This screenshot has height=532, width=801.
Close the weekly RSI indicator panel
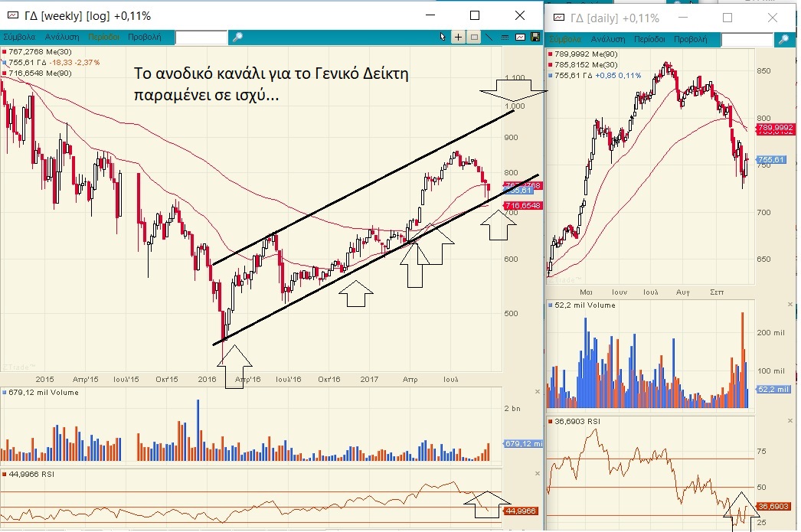click(x=536, y=475)
